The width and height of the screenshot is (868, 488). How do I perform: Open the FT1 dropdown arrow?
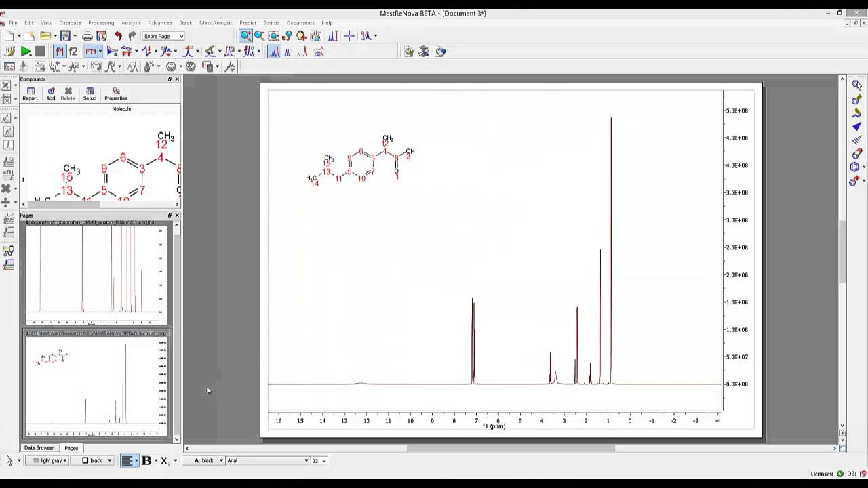(x=100, y=52)
